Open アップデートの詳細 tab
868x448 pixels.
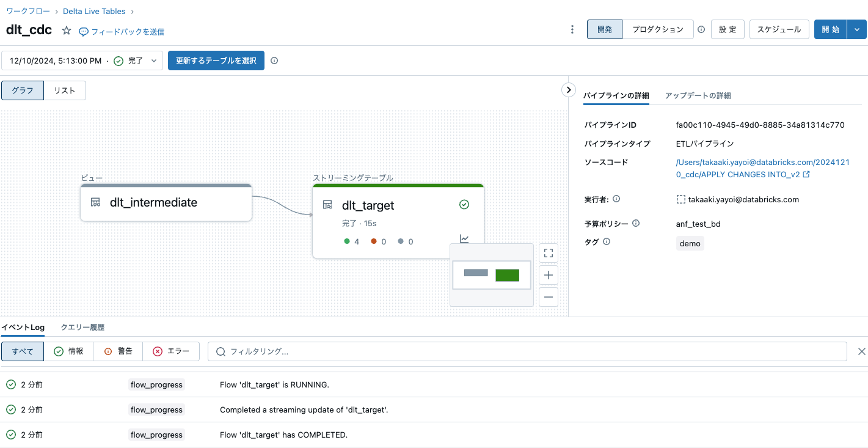click(x=698, y=96)
